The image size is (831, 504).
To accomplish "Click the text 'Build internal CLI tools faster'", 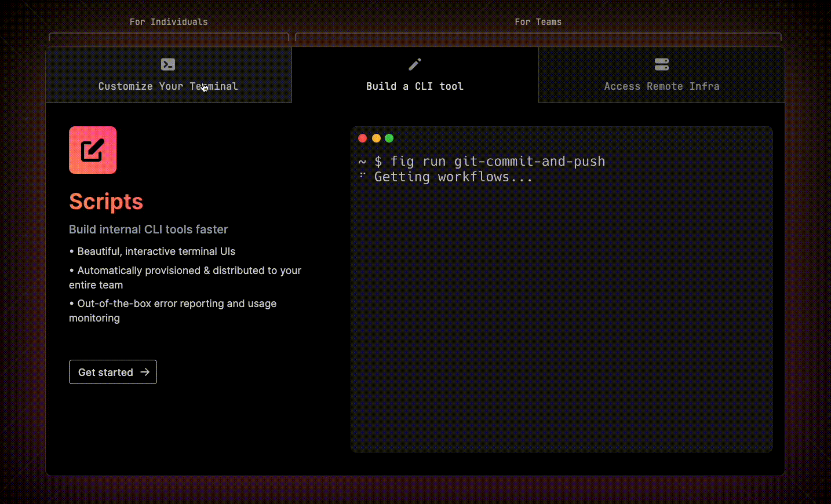I will click(148, 229).
